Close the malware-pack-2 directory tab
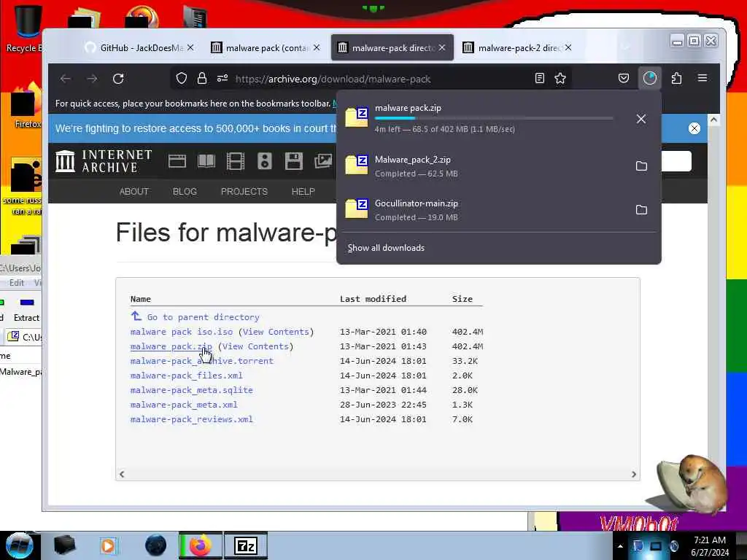This screenshot has height=560, width=747. tap(568, 47)
